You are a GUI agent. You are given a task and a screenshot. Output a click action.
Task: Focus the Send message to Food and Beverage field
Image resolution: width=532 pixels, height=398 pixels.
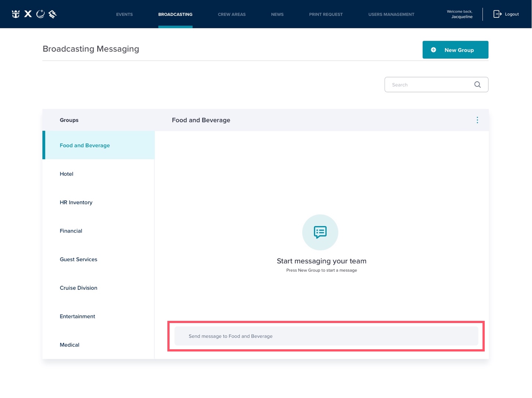[x=326, y=336]
